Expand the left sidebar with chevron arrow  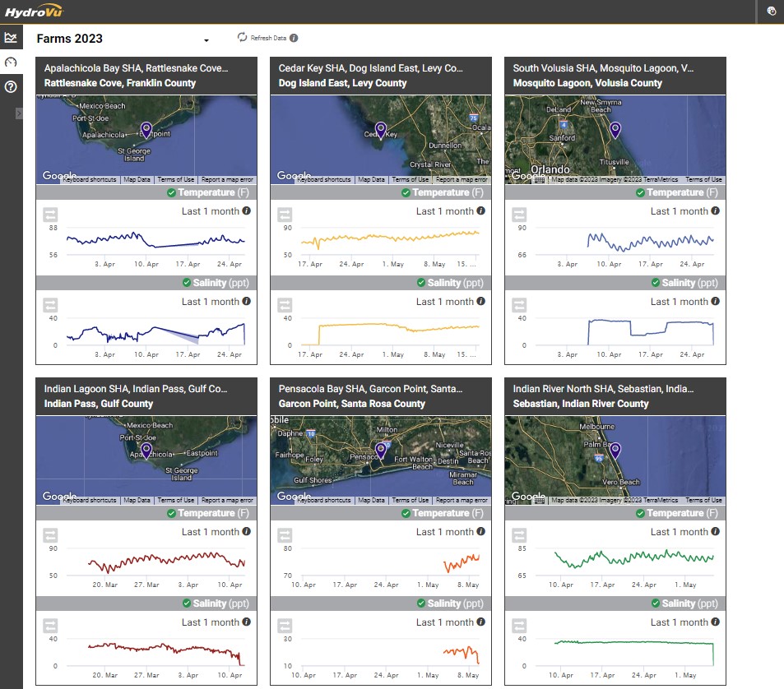pos(19,113)
